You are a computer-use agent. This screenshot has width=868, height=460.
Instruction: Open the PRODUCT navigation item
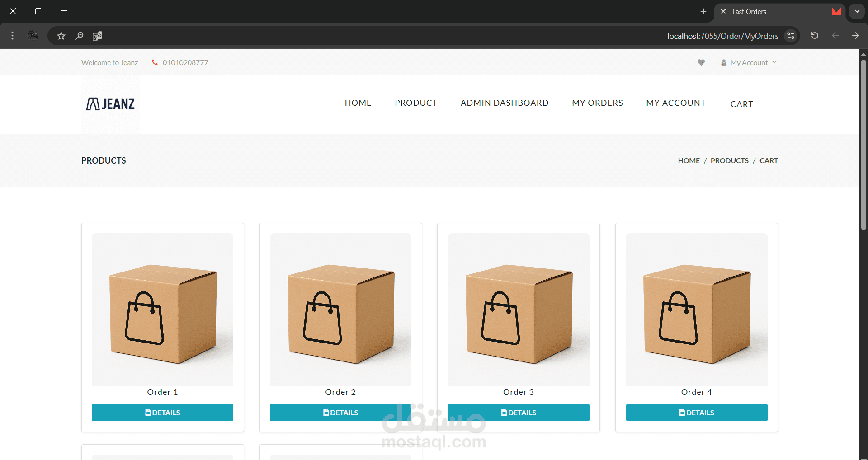416,103
